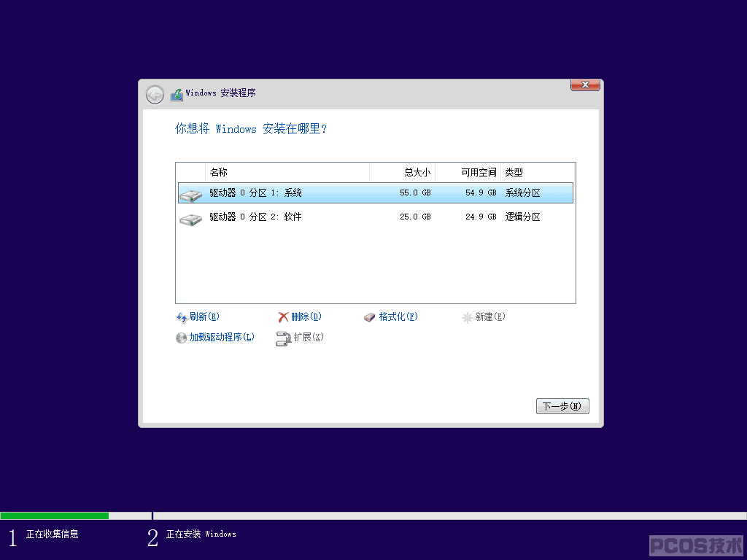Screen dimensions: 747x560
Task: Click the 刷新(R) refresh link
Action: coord(204,316)
